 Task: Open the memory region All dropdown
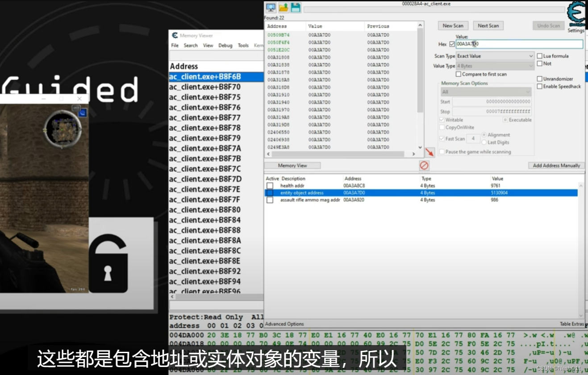pyautogui.click(x=486, y=92)
